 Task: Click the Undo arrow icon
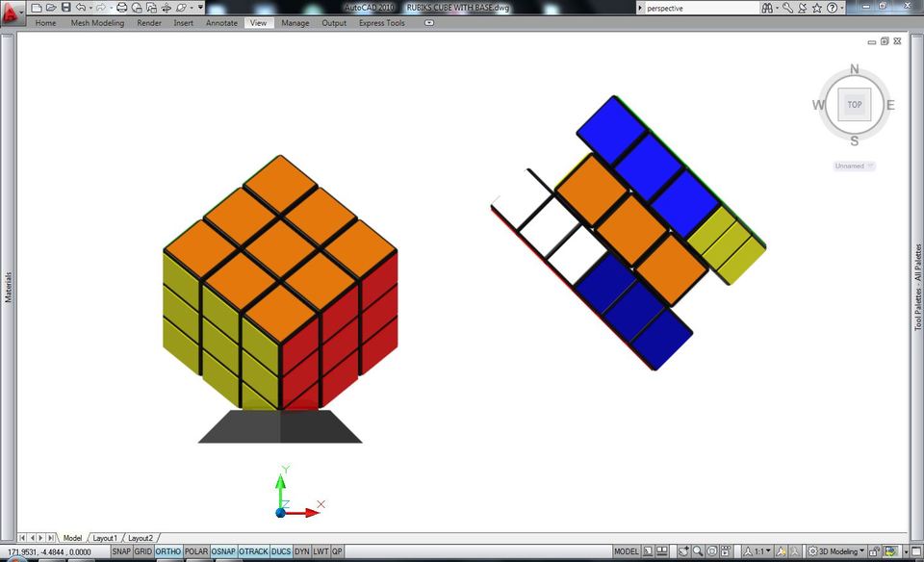(81, 8)
